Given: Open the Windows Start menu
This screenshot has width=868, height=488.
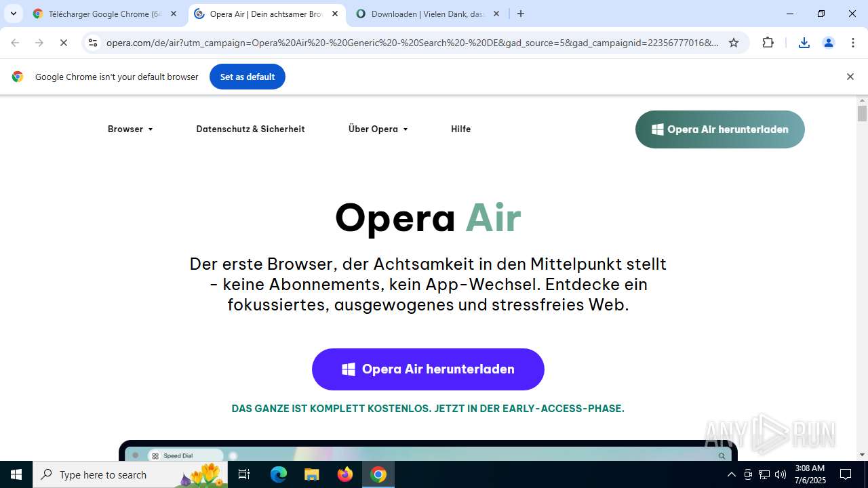Looking at the screenshot, I should tap(16, 474).
